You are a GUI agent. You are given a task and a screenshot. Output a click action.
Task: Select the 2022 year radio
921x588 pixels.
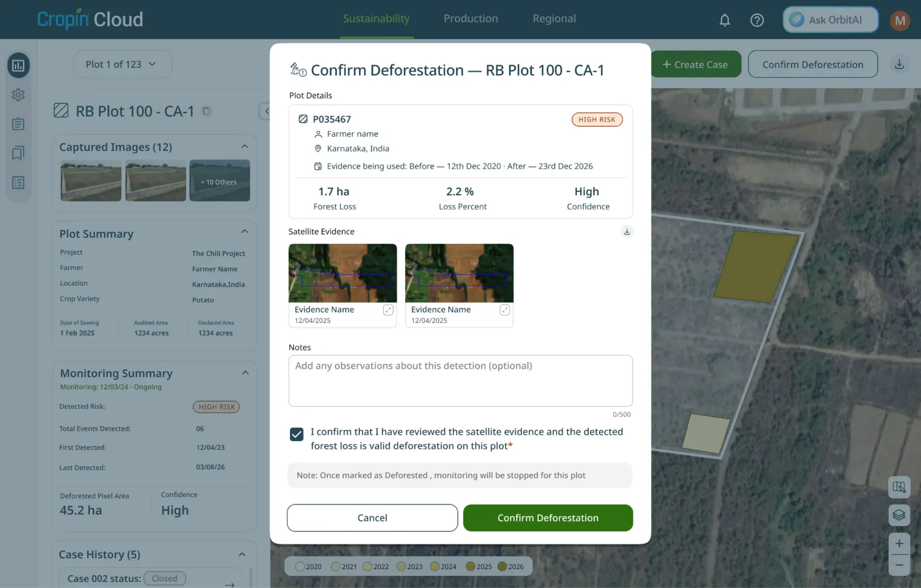[367, 567]
